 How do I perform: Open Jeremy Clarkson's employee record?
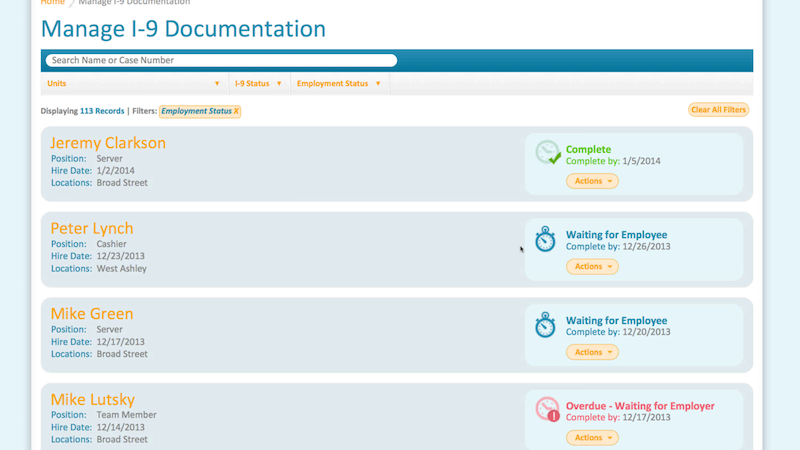tap(108, 143)
